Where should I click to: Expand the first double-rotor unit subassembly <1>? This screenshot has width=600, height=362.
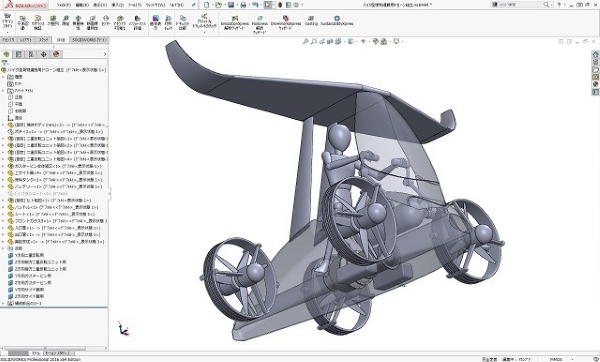coord(3,139)
